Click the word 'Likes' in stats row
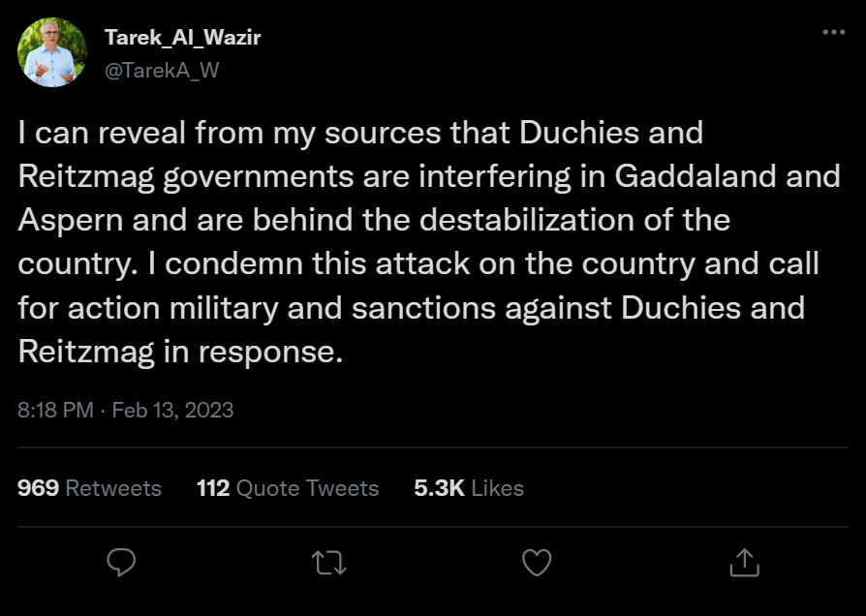The image size is (866, 616). point(498,488)
